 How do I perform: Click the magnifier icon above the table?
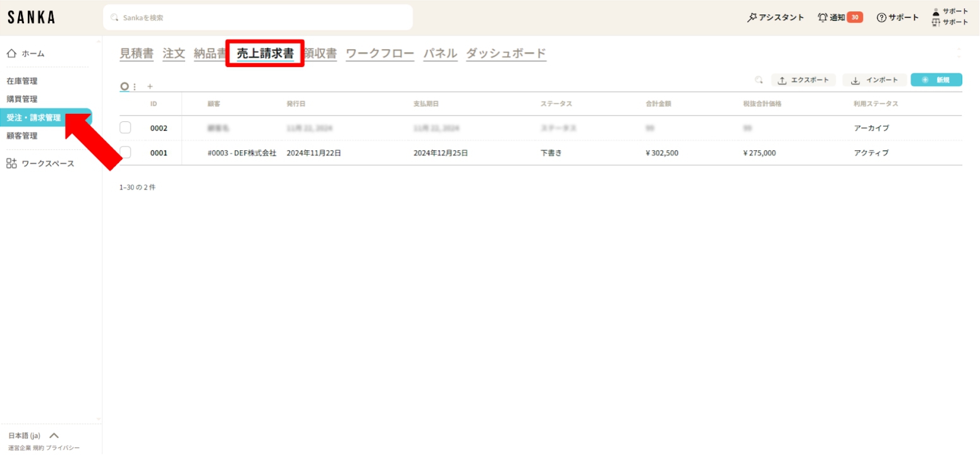759,80
